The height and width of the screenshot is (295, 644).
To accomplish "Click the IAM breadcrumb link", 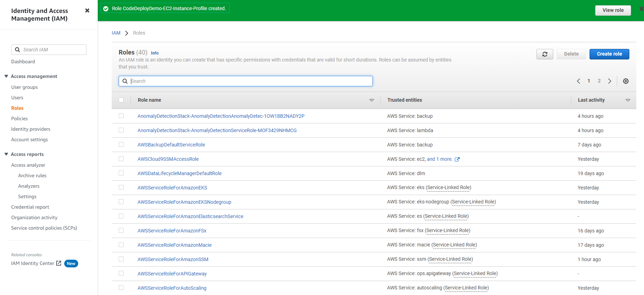I will click(116, 33).
